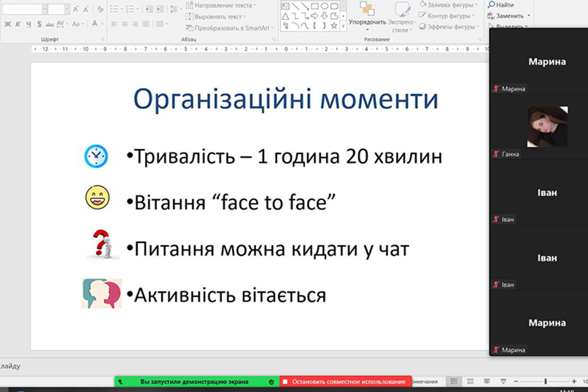This screenshot has width=588, height=392.
Task: Switch to slide sorter view
Action: pos(470,382)
